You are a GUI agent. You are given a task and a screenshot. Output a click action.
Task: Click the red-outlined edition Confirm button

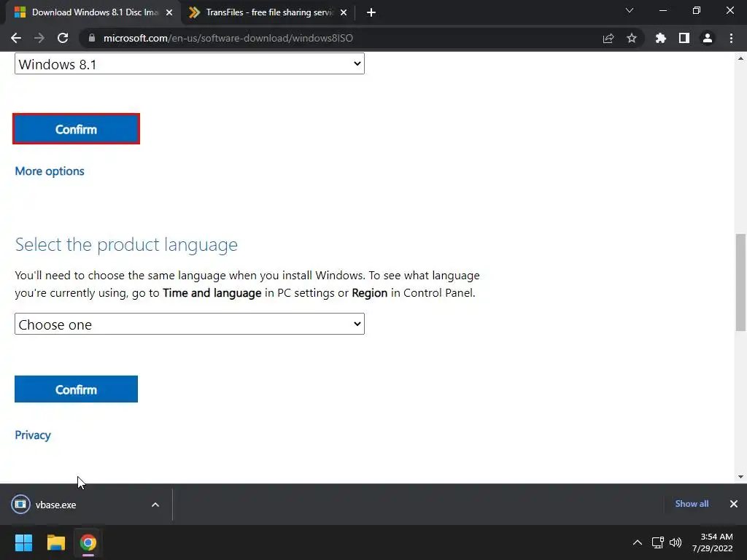tap(76, 129)
